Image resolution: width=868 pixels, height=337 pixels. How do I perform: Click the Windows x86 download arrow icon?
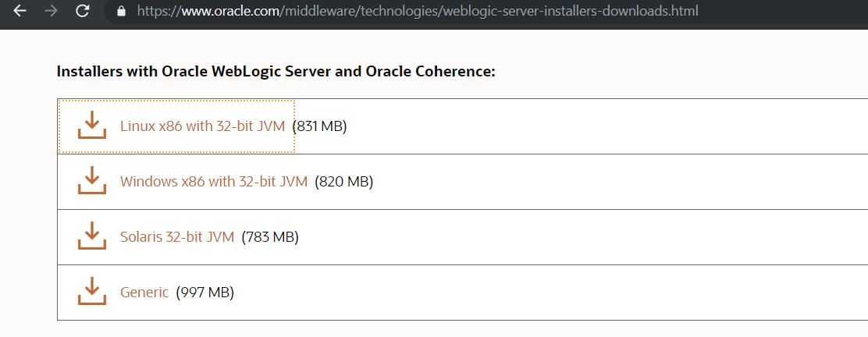[92, 182]
